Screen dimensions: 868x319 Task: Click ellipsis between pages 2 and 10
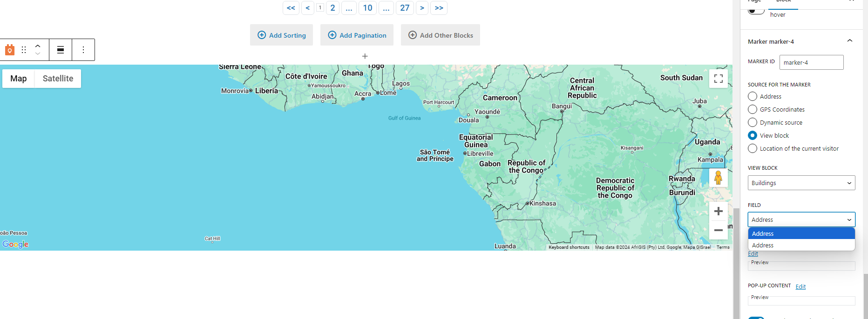[349, 8]
